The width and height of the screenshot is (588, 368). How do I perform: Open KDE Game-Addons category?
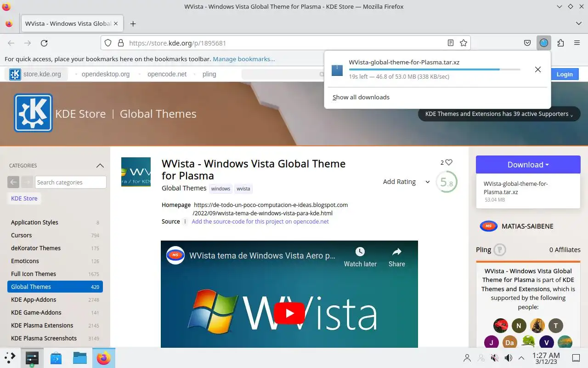pyautogui.click(x=55, y=312)
